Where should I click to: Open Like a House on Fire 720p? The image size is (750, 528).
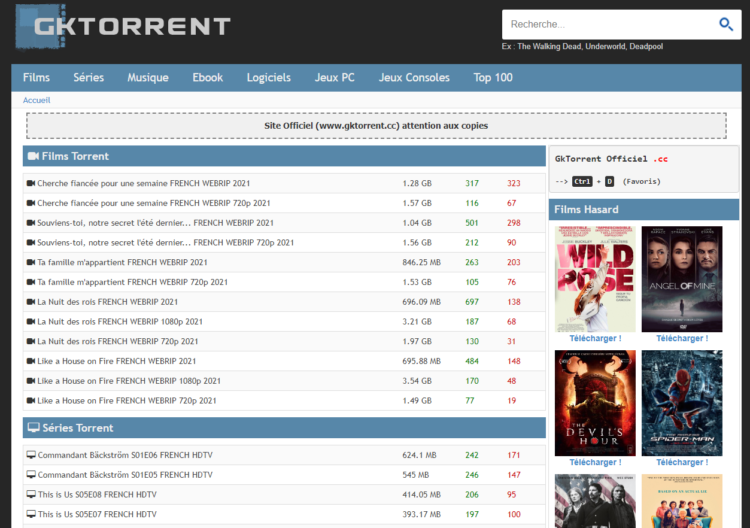point(127,400)
